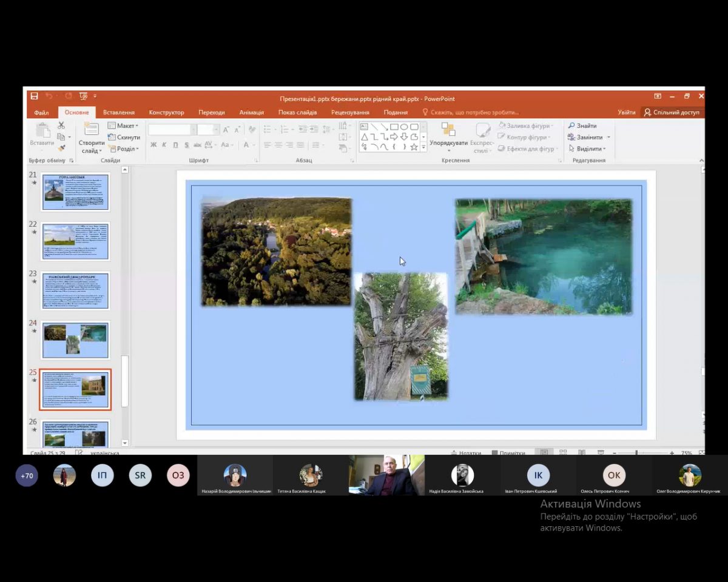
Task: Toggle italic К formatting
Action: click(x=164, y=145)
